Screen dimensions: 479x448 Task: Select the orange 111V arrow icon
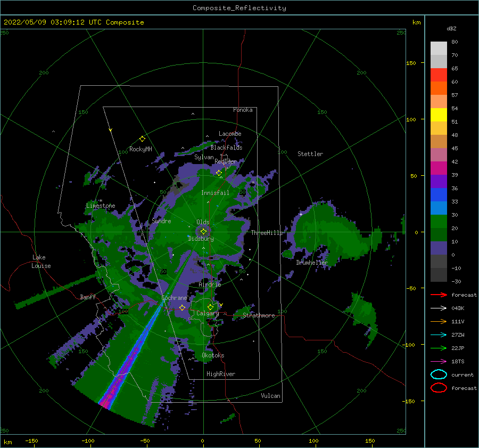coord(439,321)
